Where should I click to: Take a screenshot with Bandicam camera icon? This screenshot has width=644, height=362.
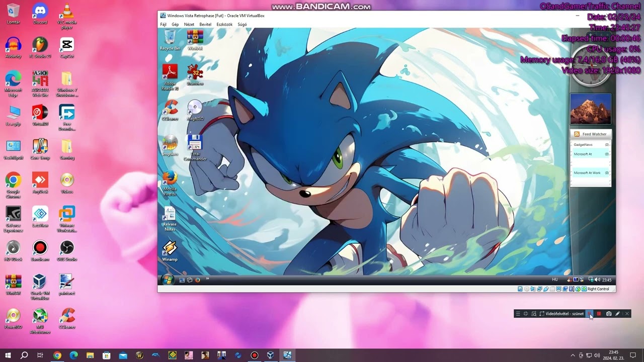[x=609, y=314]
